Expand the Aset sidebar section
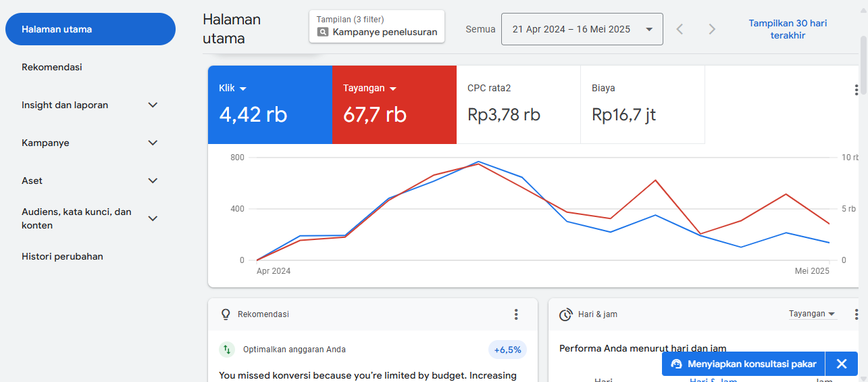This screenshot has width=868, height=382. click(x=153, y=181)
